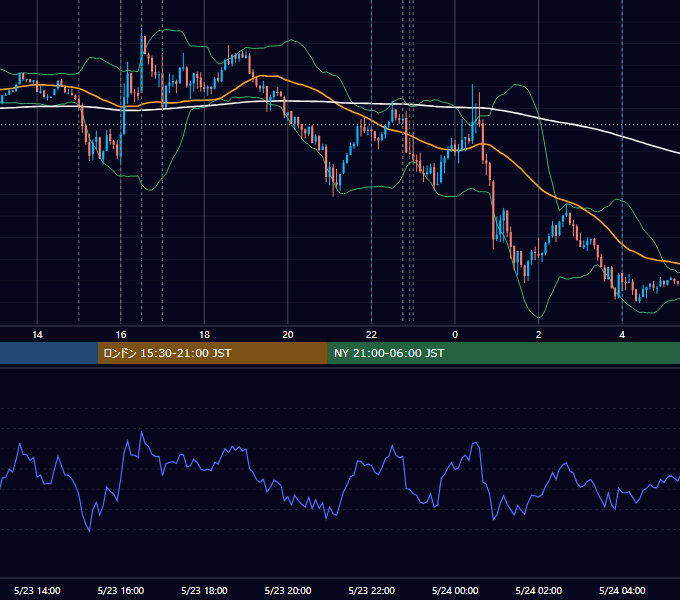Click the 4 hour axis label
Image resolution: width=680 pixels, height=600 pixels.
click(622, 335)
